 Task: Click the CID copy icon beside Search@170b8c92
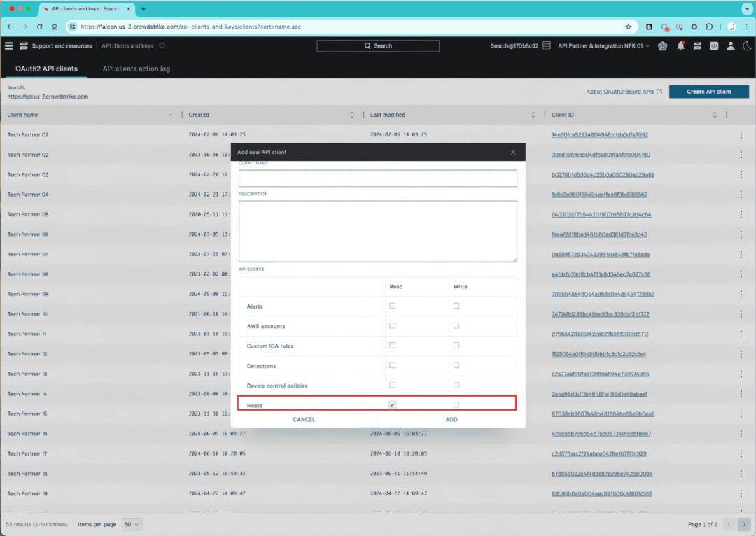tap(546, 45)
